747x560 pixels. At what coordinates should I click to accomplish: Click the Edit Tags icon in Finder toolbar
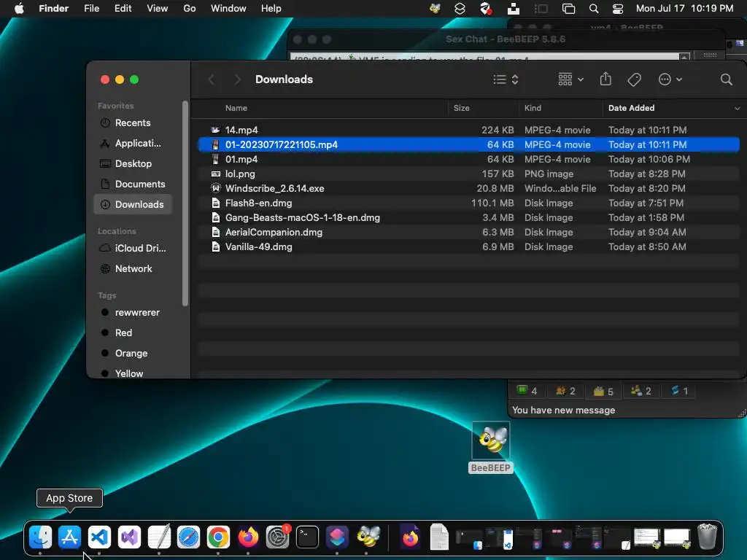tap(634, 79)
